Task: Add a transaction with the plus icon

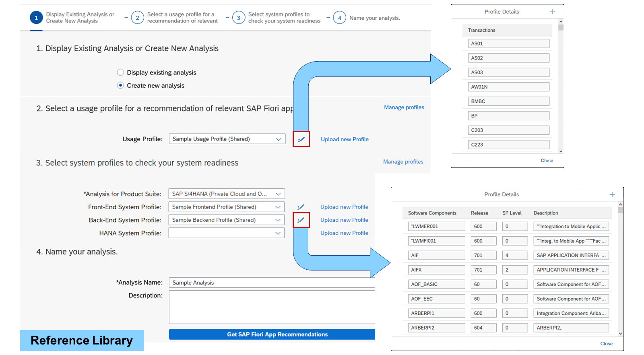Action: pyautogui.click(x=553, y=12)
